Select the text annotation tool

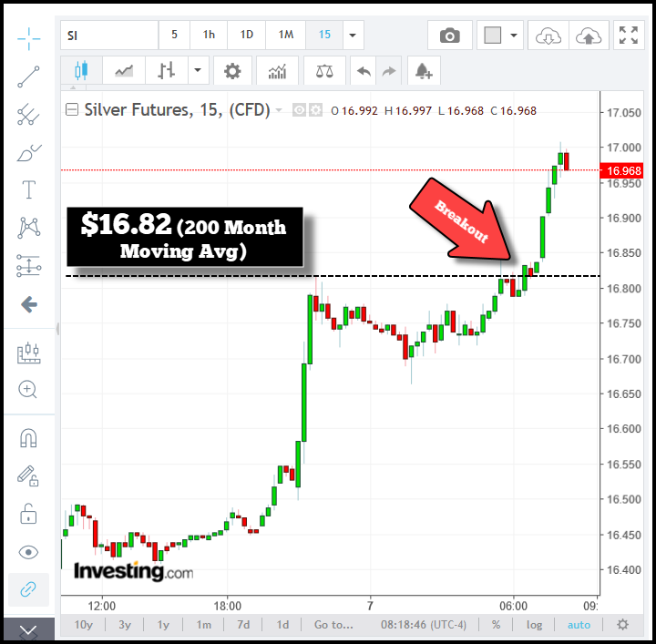point(29,189)
